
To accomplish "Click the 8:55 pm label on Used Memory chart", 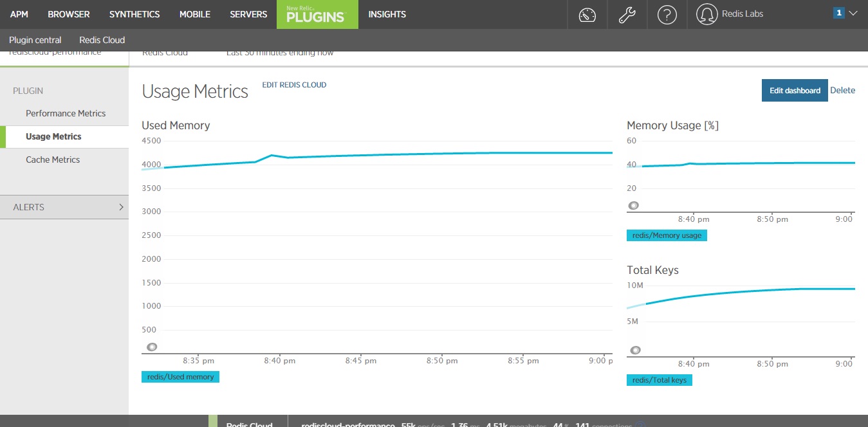I will coord(523,361).
